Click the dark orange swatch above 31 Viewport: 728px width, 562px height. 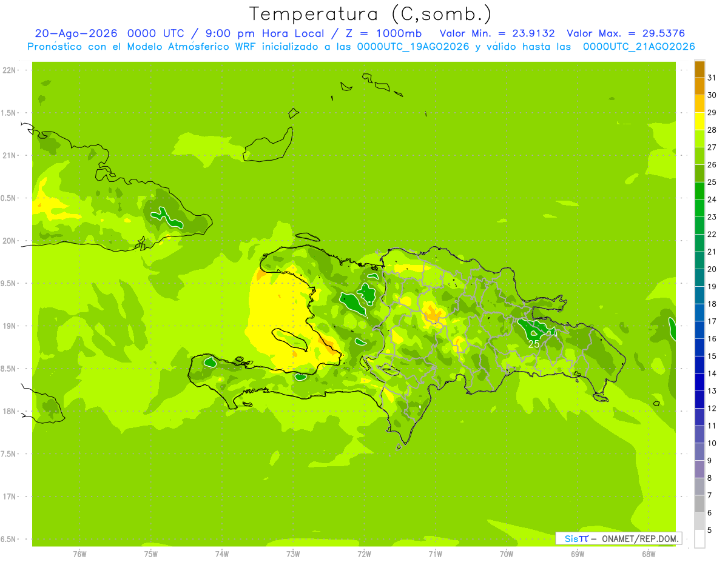point(699,70)
